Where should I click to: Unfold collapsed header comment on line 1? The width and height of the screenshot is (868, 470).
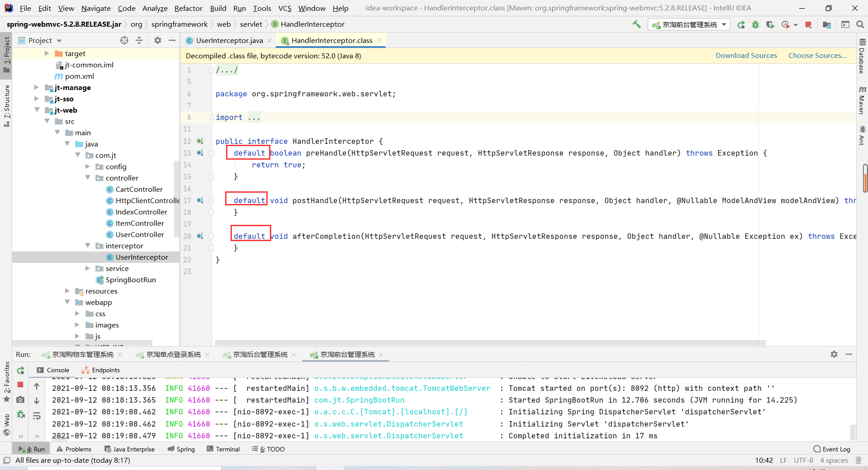click(x=212, y=70)
